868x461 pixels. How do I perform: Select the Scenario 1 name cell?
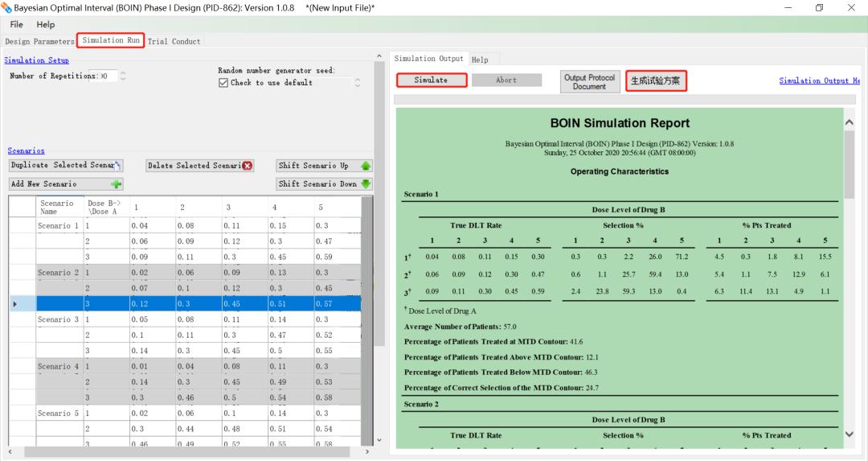point(59,225)
